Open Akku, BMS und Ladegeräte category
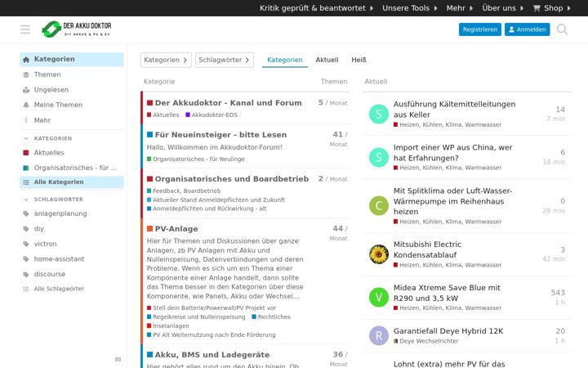The width and height of the screenshot is (588, 368). (x=212, y=354)
